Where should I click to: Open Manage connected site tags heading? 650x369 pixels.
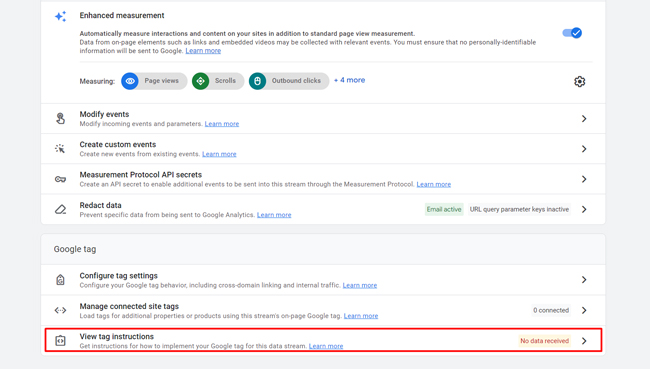(x=129, y=306)
